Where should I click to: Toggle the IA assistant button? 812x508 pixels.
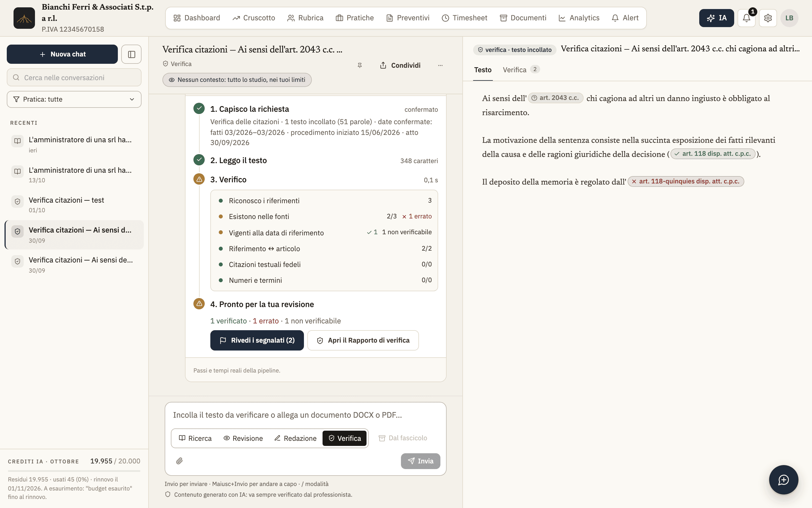[x=716, y=18]
